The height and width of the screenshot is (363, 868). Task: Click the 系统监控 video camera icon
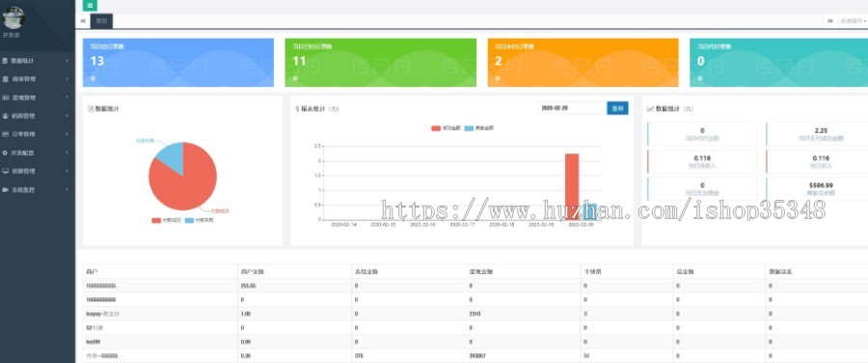coord(5,189)
